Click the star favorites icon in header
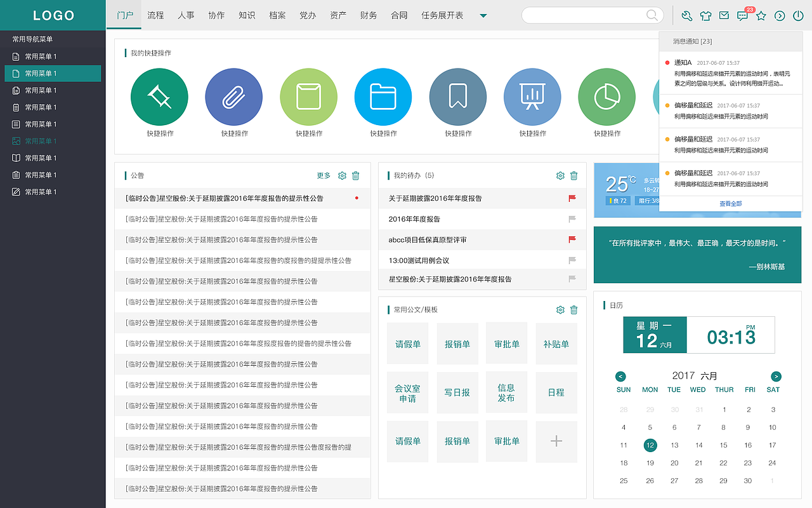This screenshot has width=812, height=508. point(761,16)
